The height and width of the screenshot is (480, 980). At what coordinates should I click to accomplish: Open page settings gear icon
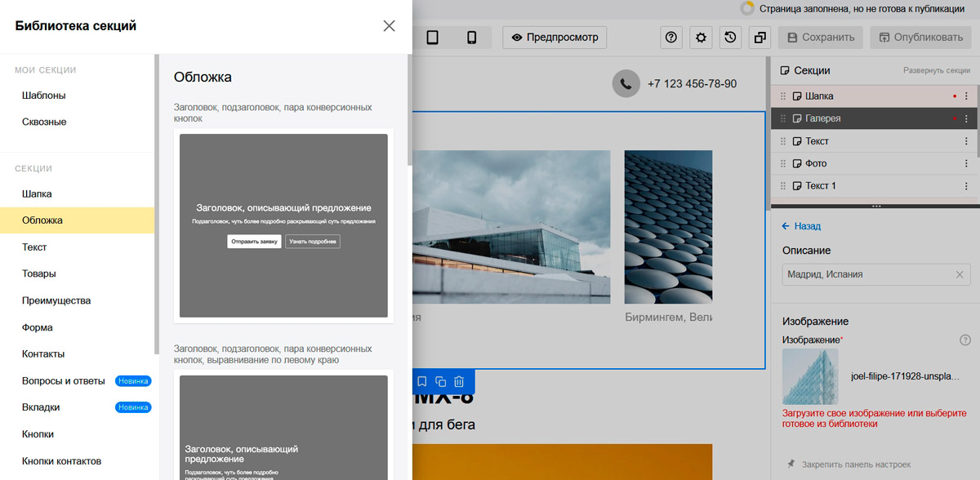700,38
